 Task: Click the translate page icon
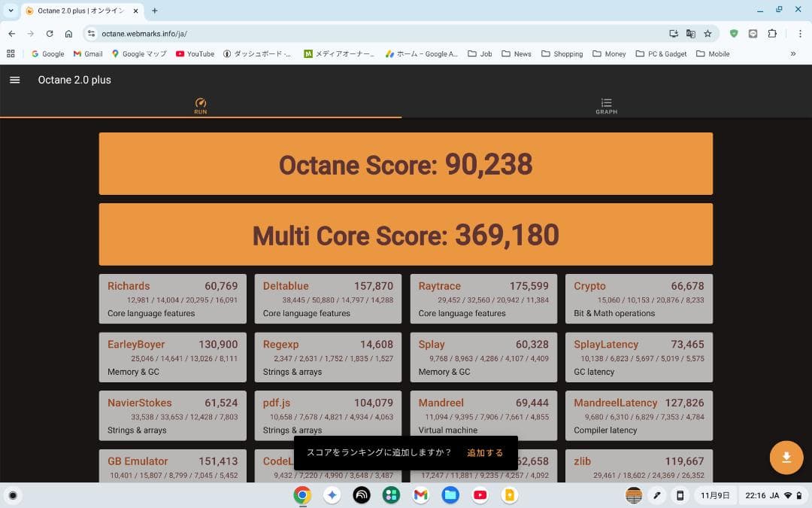(690, 34)
